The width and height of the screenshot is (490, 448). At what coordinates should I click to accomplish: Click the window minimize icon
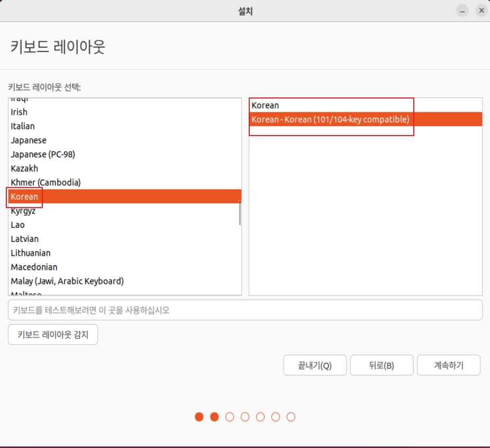click(462, 10)
